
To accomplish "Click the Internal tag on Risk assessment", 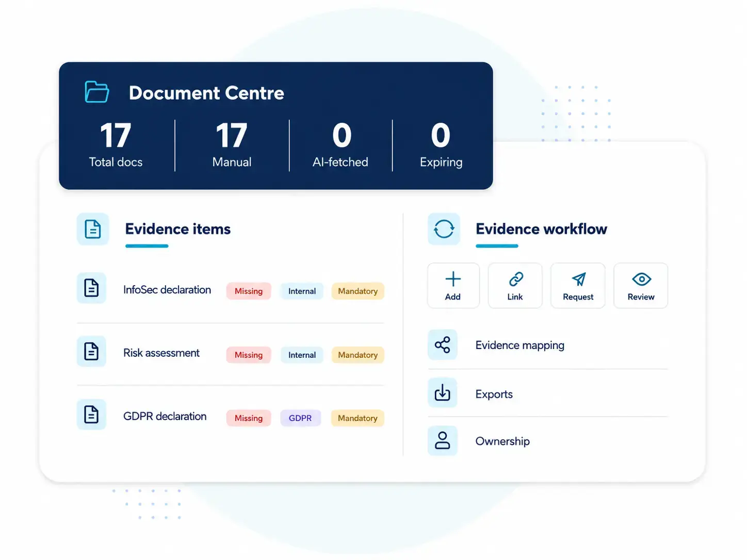I will [x=302, y=355].
